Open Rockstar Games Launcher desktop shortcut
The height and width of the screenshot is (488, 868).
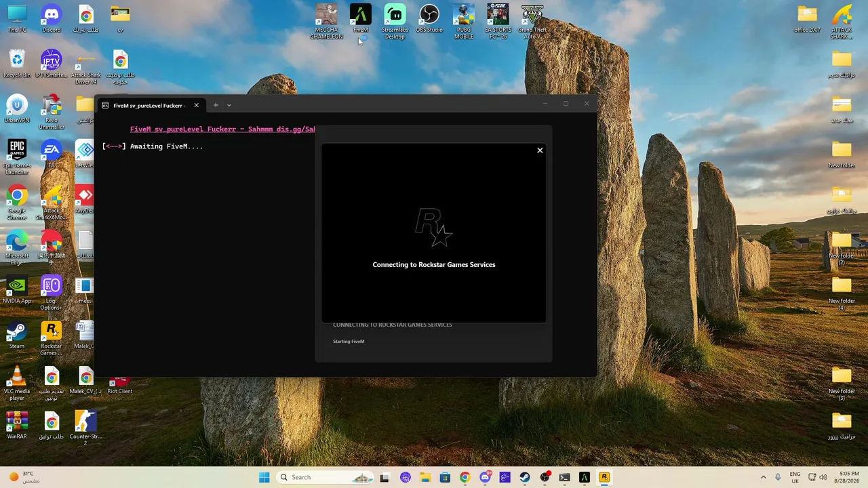tap(51, 338)
